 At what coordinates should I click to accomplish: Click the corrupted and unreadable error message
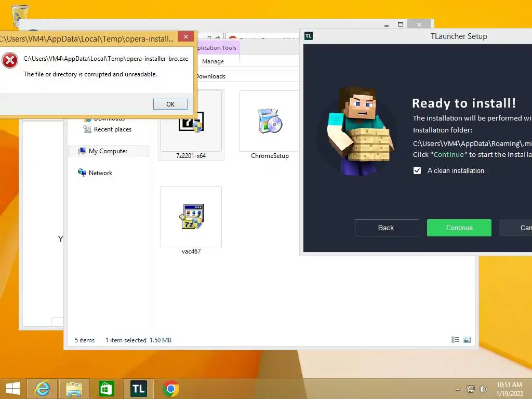tap(90, 74)
